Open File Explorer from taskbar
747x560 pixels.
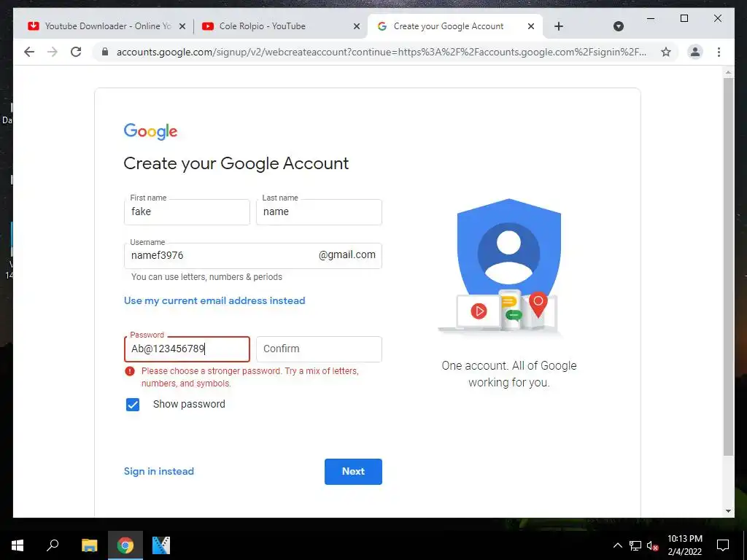(89, 545)
